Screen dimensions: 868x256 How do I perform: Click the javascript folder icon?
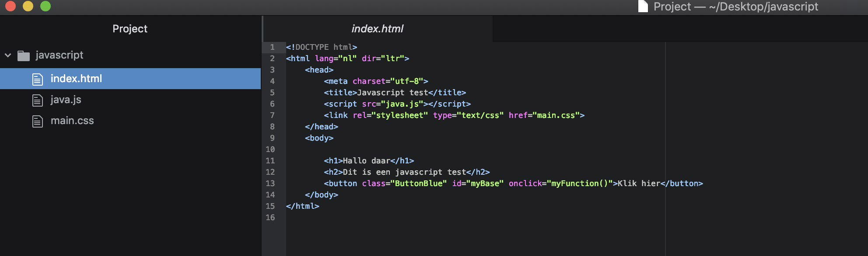(24, 55)
